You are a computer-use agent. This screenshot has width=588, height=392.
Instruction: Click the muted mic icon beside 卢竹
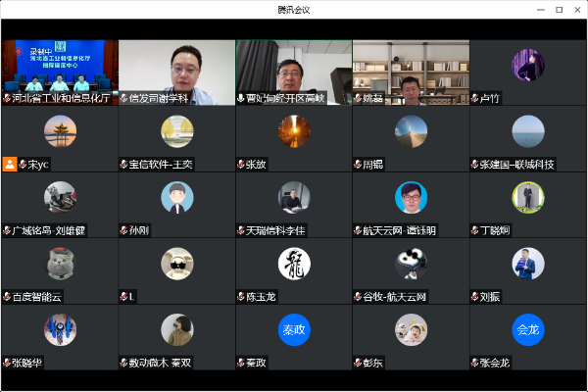pos(474,99)
